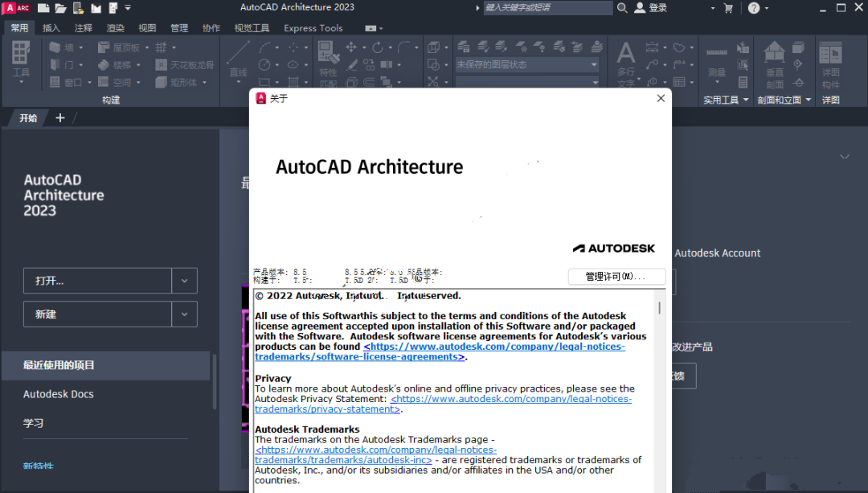Open the Quick Calculator icon

(743, 82)
